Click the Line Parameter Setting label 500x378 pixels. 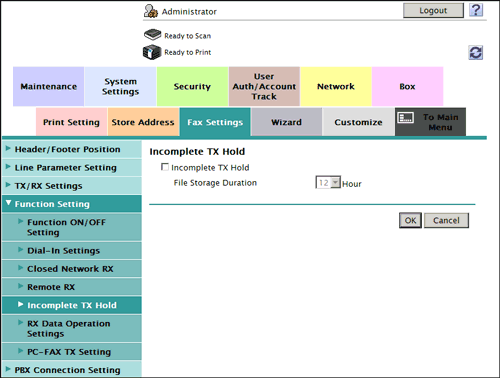pos(66,168)
